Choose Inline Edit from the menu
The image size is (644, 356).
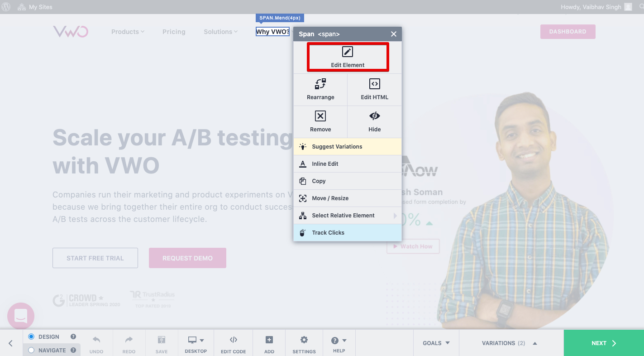pos(348,164)
